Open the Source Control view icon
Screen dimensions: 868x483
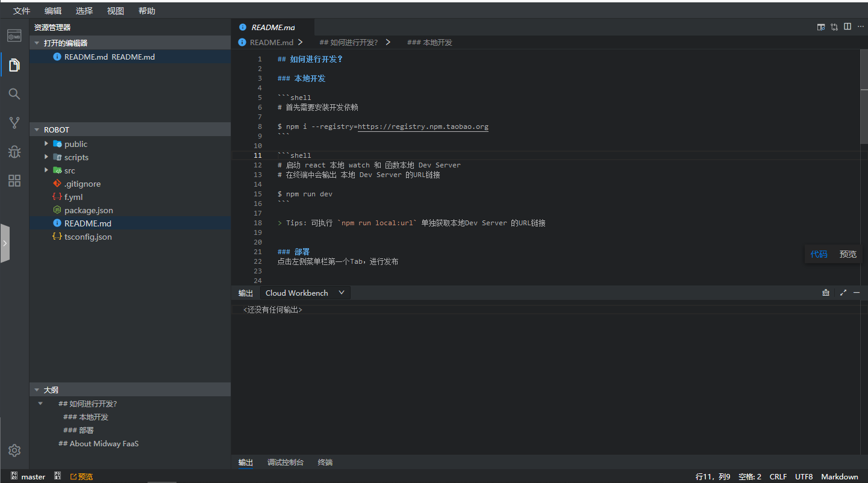[x=14, y=123]
